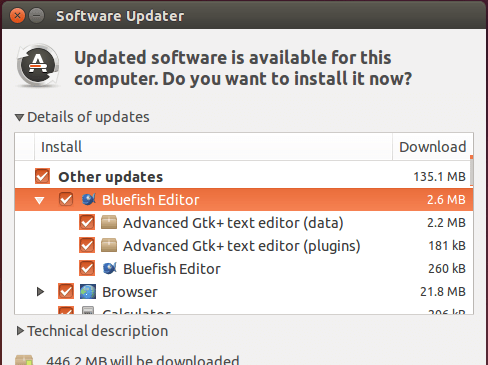
Task: Click the package icon for text editor (plugins)
Action: pos(109,245)
